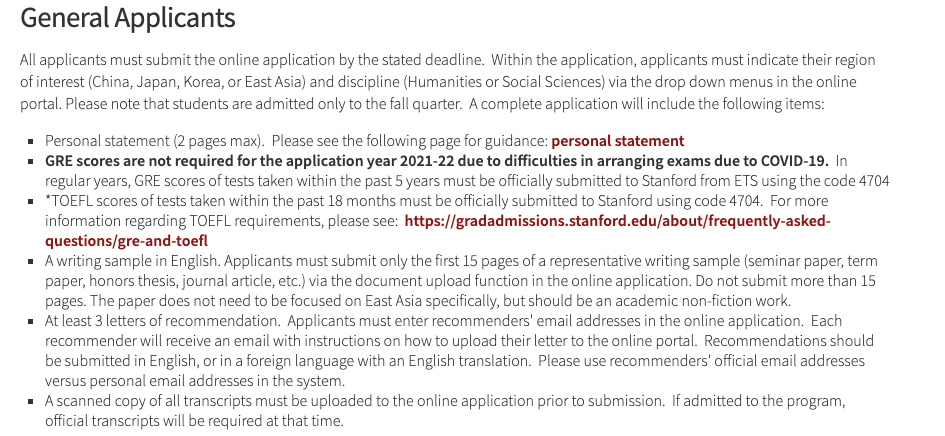Image resolution: width=945 pixels, height=436 pixels.
Task: Click the bullet marker beside bold GRE notice
Action: click(32, 161)
